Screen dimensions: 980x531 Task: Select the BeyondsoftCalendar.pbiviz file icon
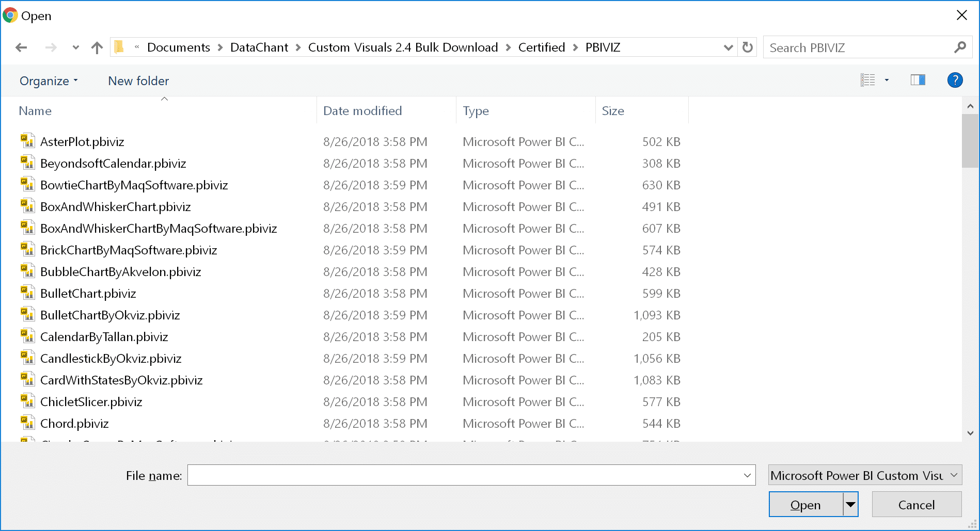27,163
